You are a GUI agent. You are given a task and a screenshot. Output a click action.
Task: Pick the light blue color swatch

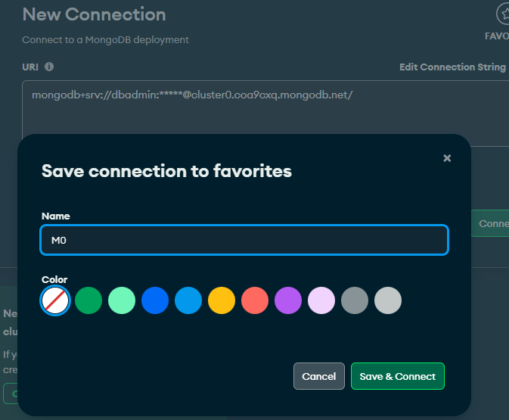[x=188, y=300]
